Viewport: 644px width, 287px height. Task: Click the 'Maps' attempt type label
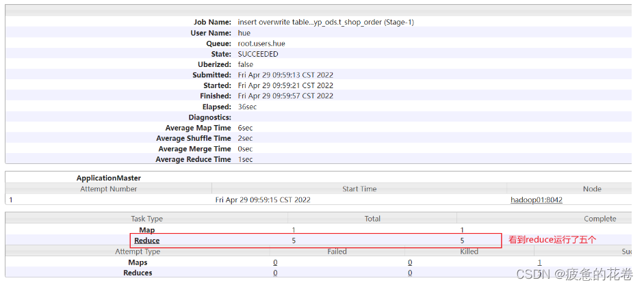pos(138,262)
